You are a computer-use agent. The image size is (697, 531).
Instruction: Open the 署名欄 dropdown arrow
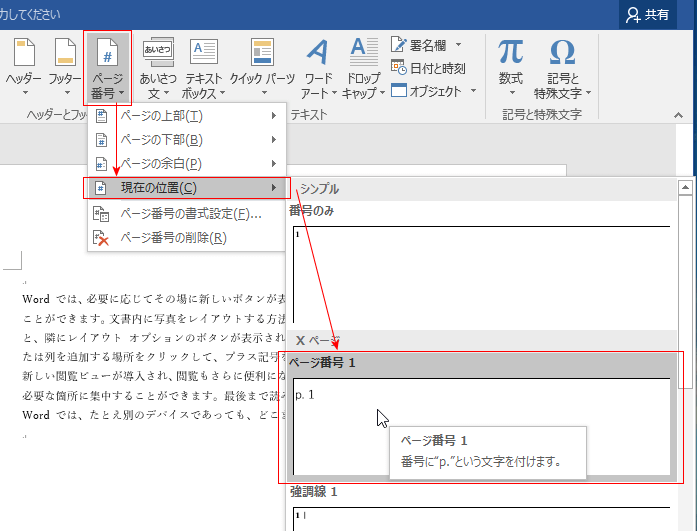click(x=458, y=45)
